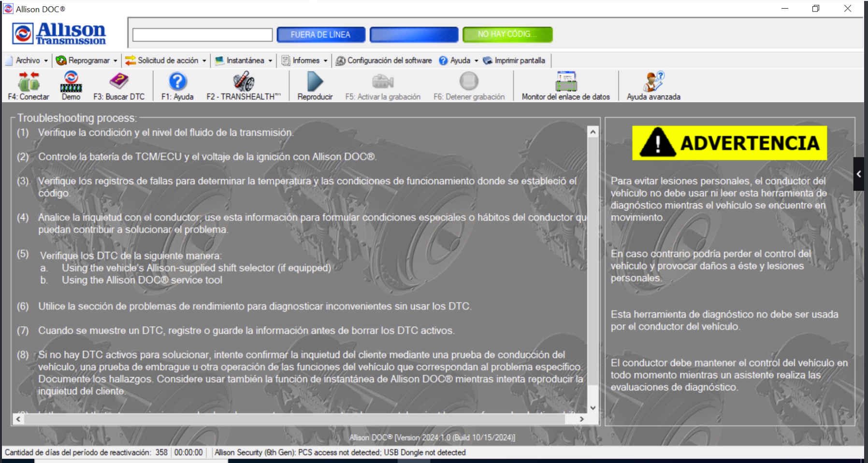Click Configuración del software
Image resolution: width=868 pixels, height=463 pixels.
pyautogui.click(x=384, y=60)
